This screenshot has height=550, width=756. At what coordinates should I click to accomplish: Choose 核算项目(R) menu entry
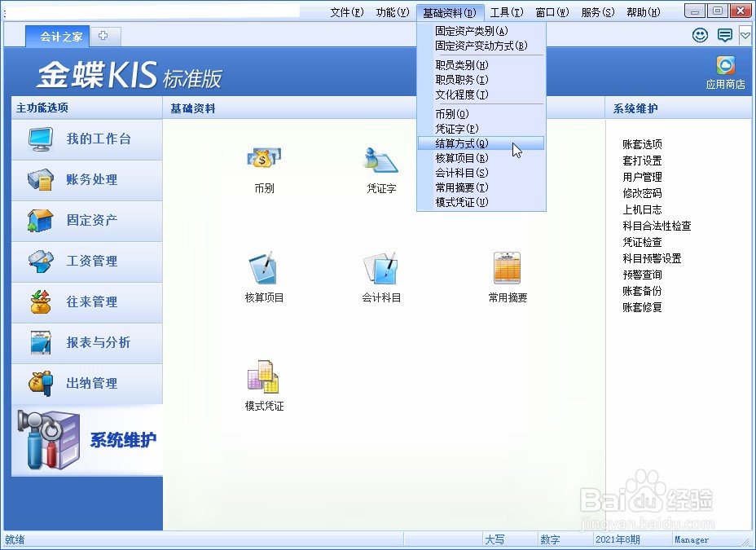tap(481, 158)
